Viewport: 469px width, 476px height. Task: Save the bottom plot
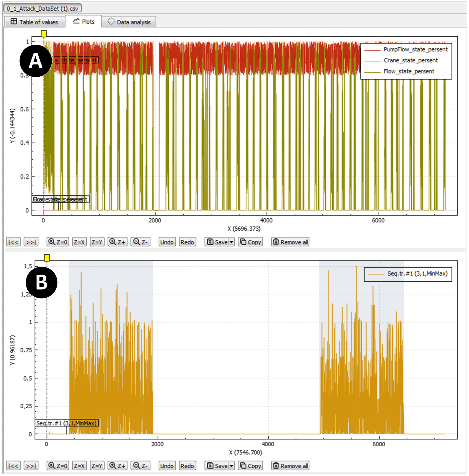pos(217,466)
